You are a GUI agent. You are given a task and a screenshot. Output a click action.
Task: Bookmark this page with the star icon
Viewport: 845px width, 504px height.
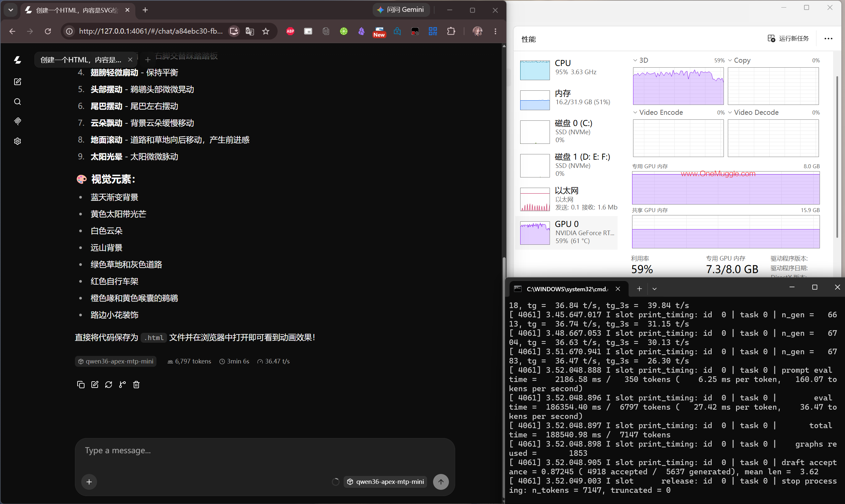[266, 31]
